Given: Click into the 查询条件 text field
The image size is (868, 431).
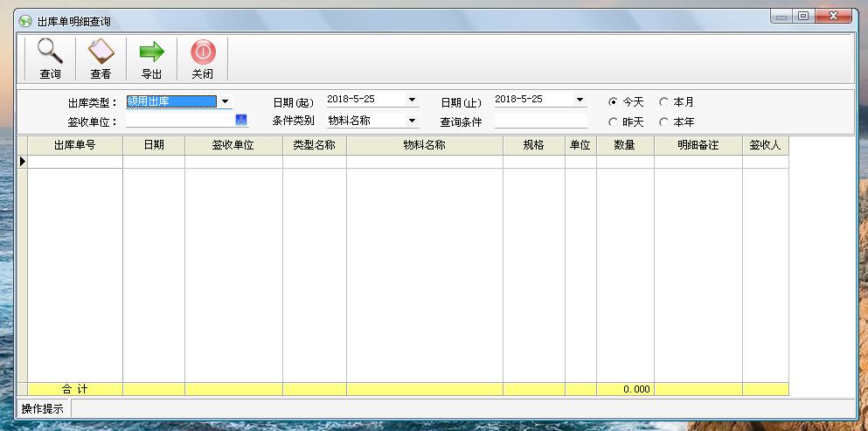Looking at the screenshot, I should pos(540,122).
